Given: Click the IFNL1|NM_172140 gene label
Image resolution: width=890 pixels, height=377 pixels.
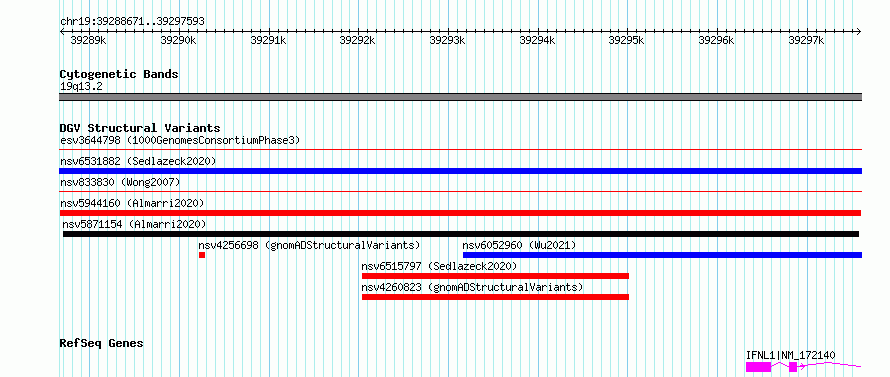Looking at the screenshot, I should 791,355.
